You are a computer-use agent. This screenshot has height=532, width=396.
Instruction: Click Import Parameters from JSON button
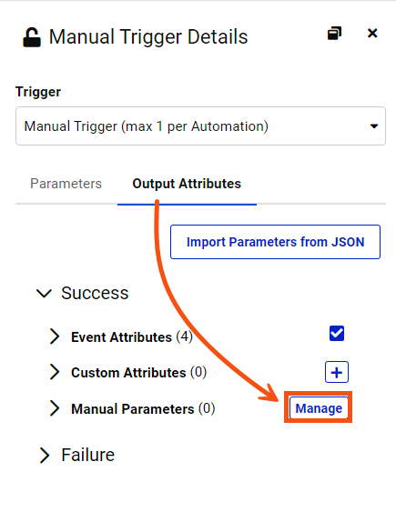(x=275, y=242)
